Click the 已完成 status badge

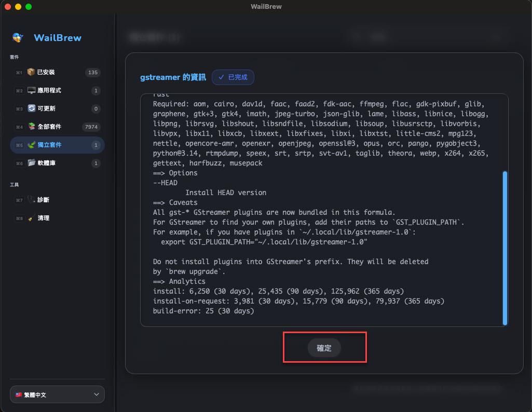pos(233,77)
